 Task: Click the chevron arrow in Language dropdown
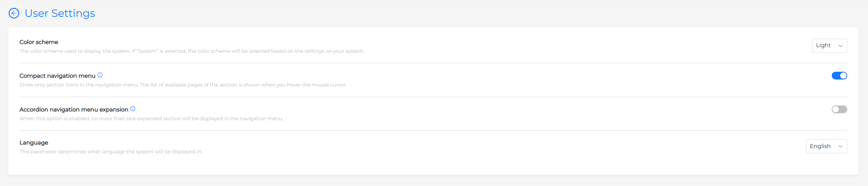[x=841, y=146]
